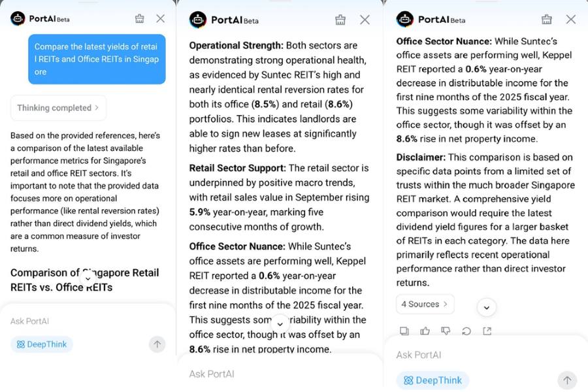Share the response via the export icon
588x392 pixels.
coord(488,331)
